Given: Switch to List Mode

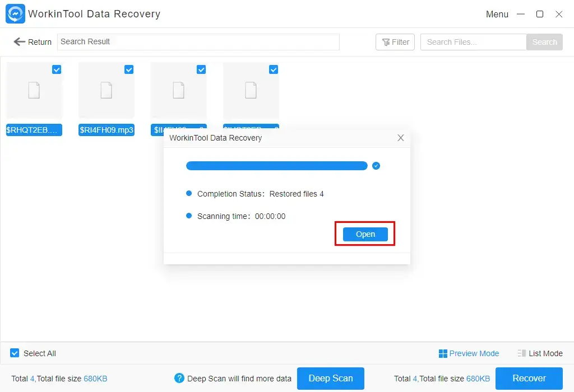Looking at the screenshot, I should [x=540, y=353].
